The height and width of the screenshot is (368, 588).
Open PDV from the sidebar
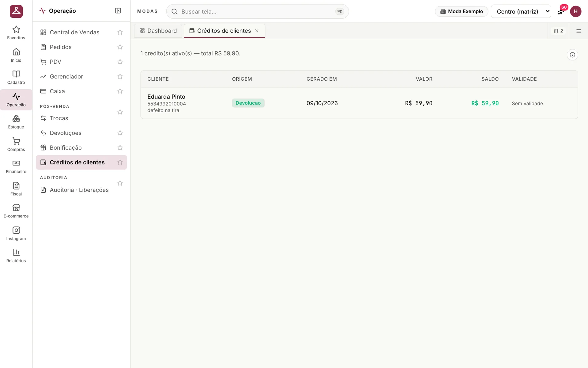click(55, 62)
